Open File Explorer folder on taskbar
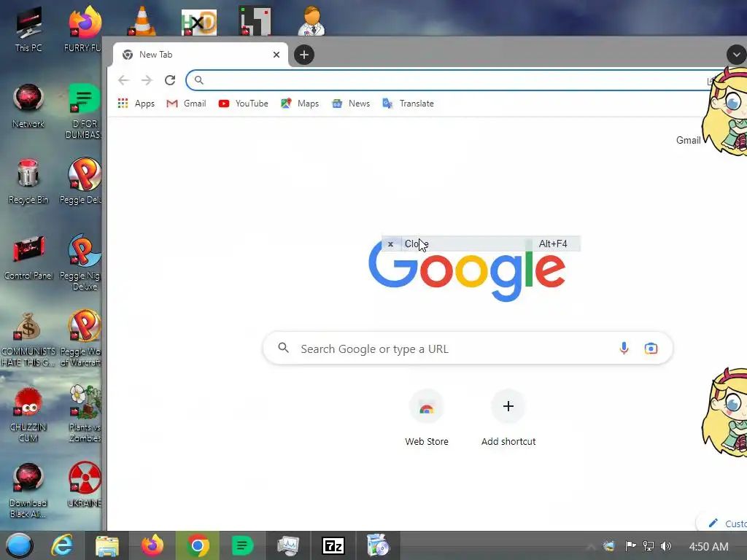 pyautogui.click(x=107, y=545)
